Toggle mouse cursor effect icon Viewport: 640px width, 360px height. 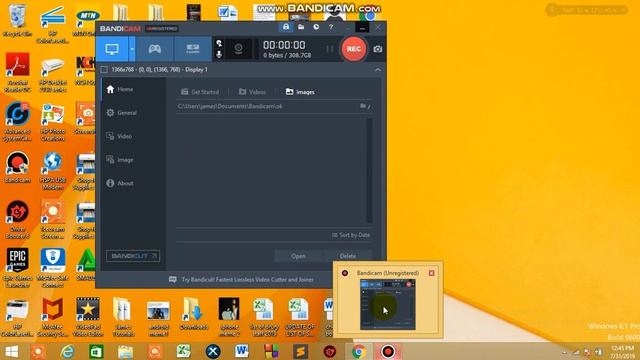pos(219,43)
